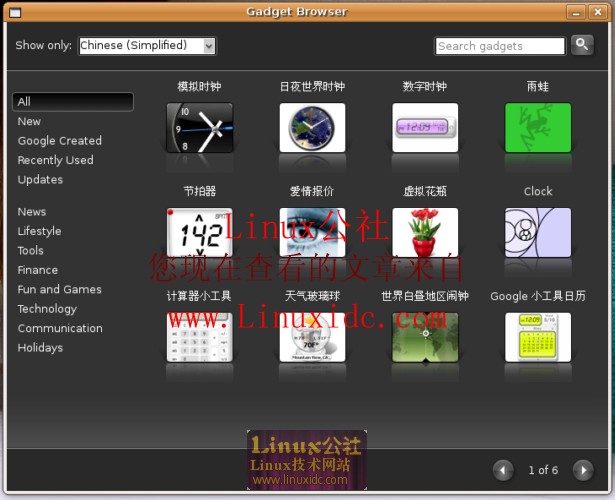Filter by Google Created gadgets

pyautogui.click(x=60, y=141)
